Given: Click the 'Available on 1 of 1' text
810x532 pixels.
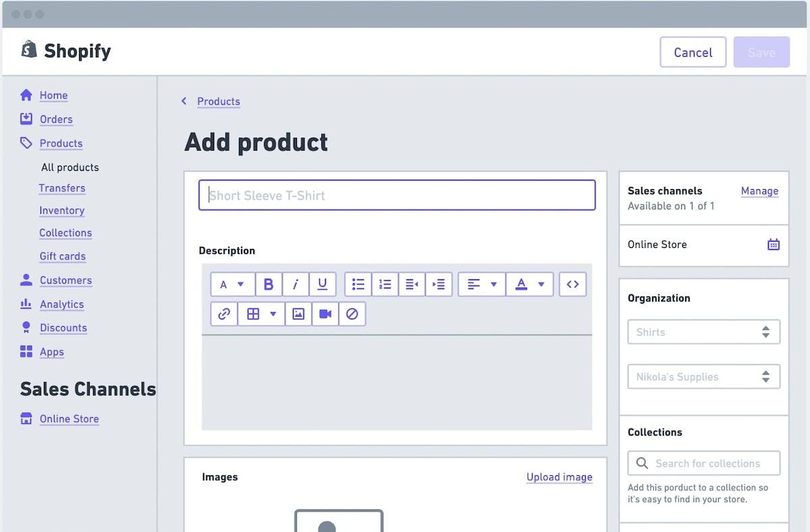Looking at the screenshot, I should [x=671, y=206].
